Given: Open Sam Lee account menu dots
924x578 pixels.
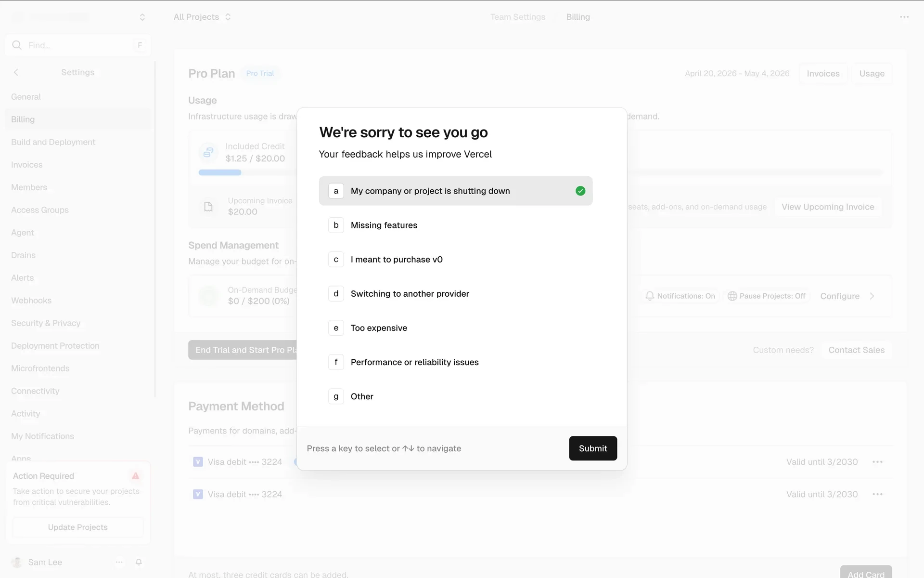Looking at the screenshot, I should pos(119,562).
